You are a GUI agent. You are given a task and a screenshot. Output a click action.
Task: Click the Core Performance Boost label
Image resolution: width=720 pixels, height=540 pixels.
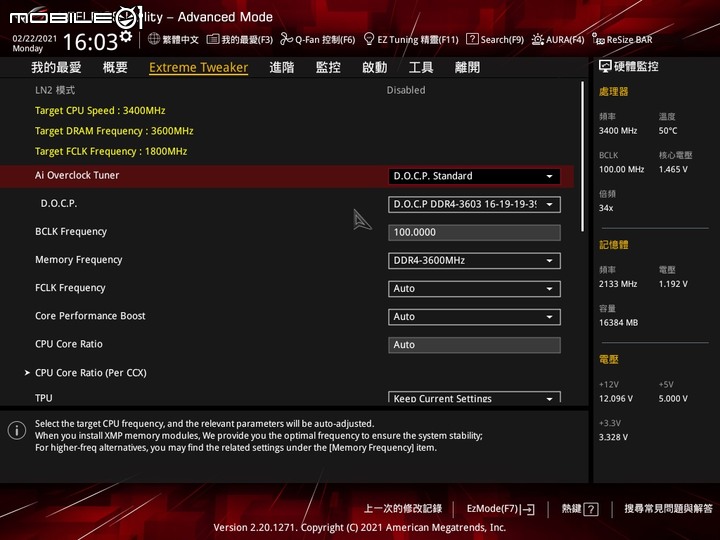(90, 316)
